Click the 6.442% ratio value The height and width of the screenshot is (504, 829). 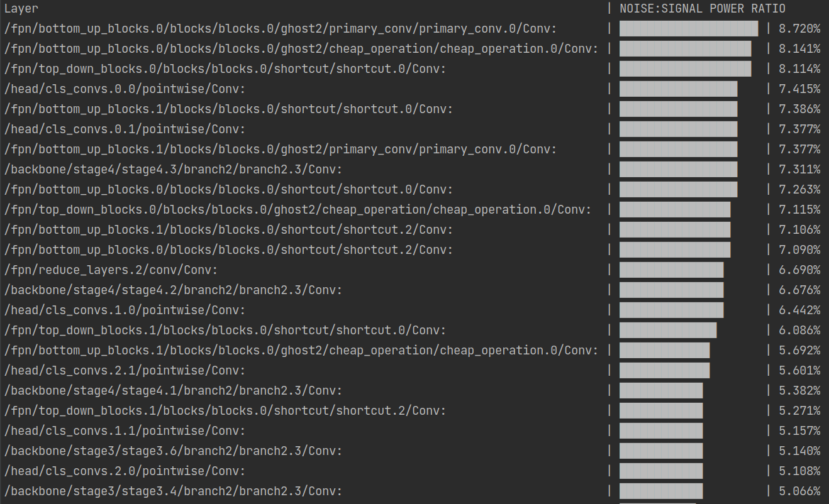(x=799, y=310)
